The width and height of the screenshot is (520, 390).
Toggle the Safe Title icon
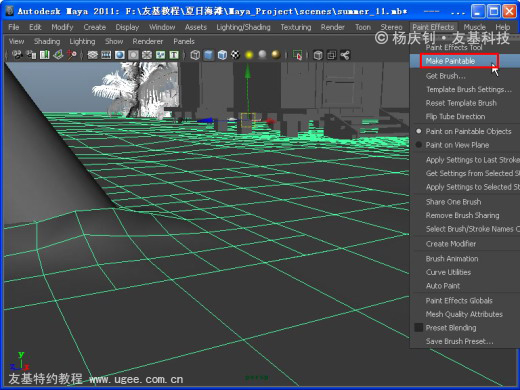coord(174,55)
